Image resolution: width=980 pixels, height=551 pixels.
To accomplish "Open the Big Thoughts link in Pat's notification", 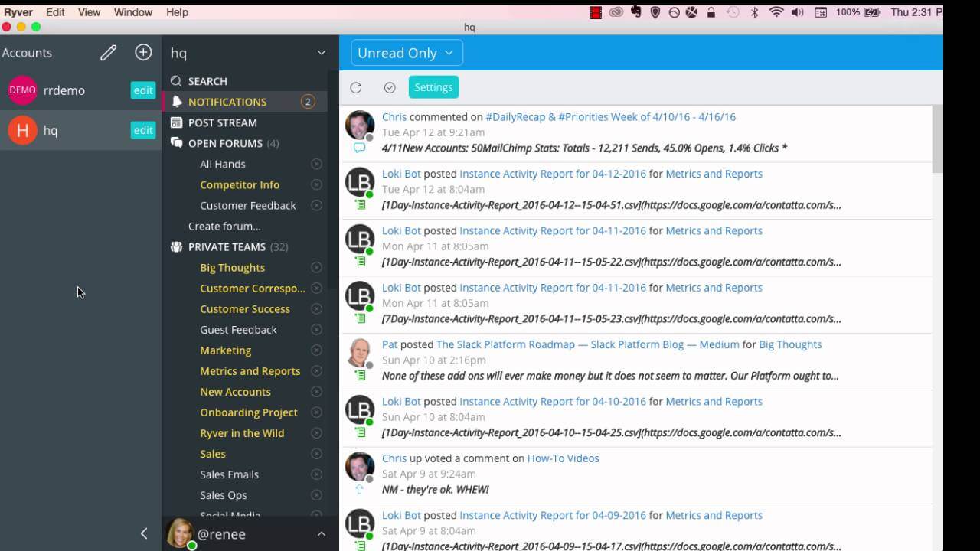I will pyautogui.click(x=790, y=344).
